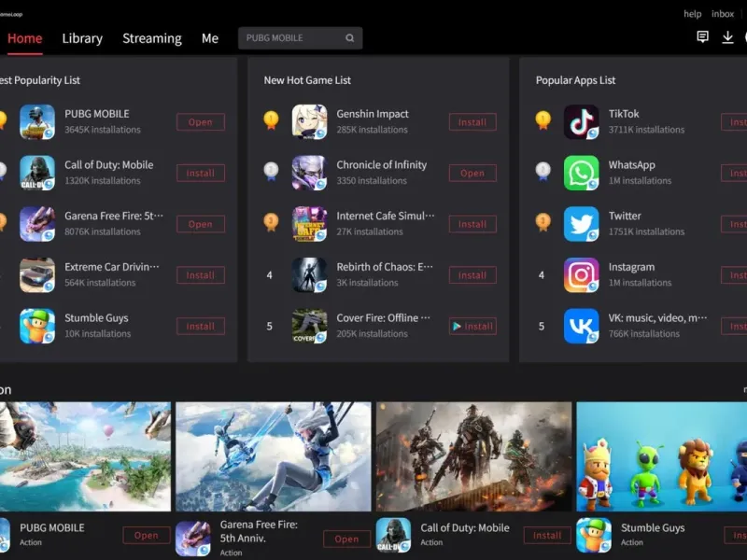Open the PUBG MOBILE app icon in popularity list
The image size is (747, 560).
pos(37,122)
